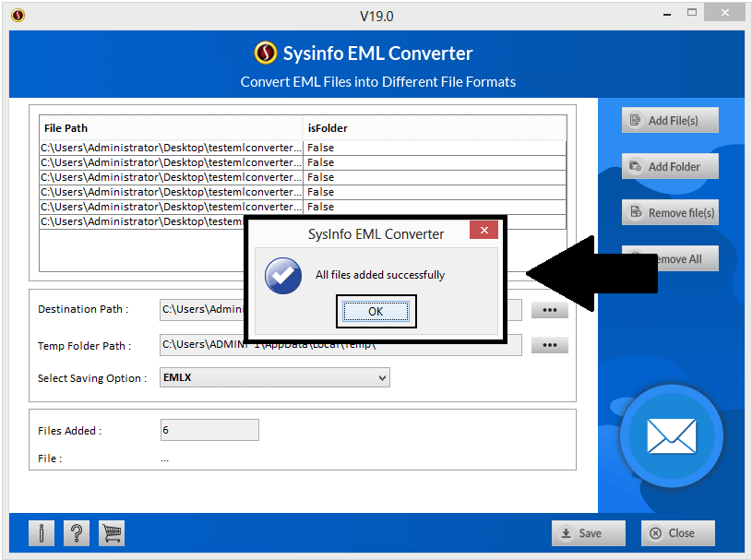Open the info icon at bottom left
The width and height of the screenshot is (752, 560).
pos(42,533)
